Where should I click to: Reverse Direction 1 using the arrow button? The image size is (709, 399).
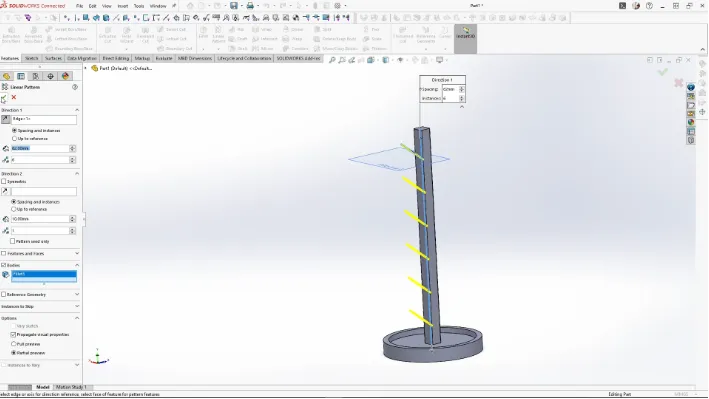tap(5, 119)
